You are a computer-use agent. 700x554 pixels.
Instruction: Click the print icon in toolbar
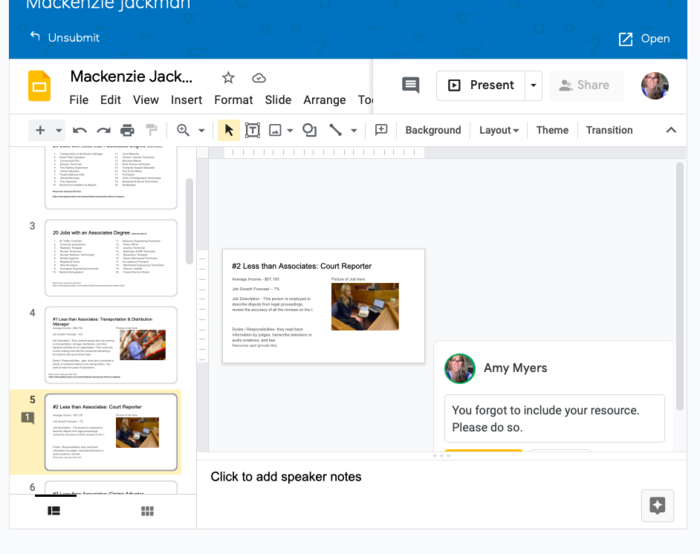[127, 130]
